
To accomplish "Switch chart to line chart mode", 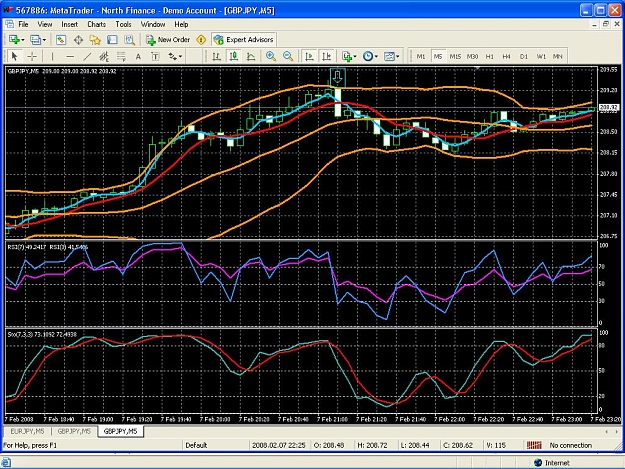I will tap(251, 57).
